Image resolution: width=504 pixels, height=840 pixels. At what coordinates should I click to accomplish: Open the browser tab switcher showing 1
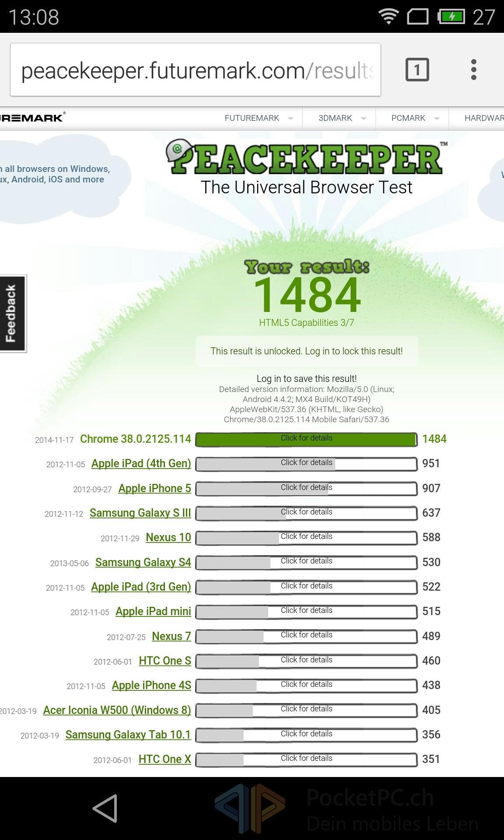point(417,70)
